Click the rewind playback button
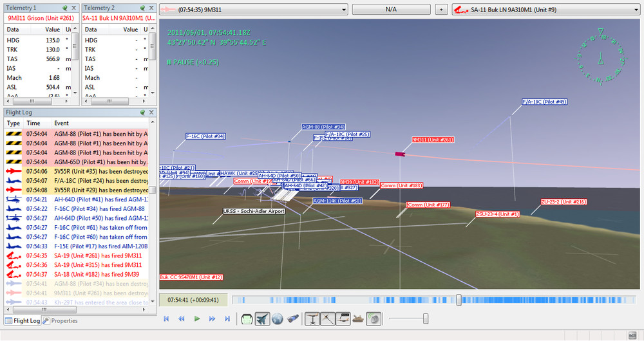The height and width of the screenshot is (341, 644). coord(181,319)
